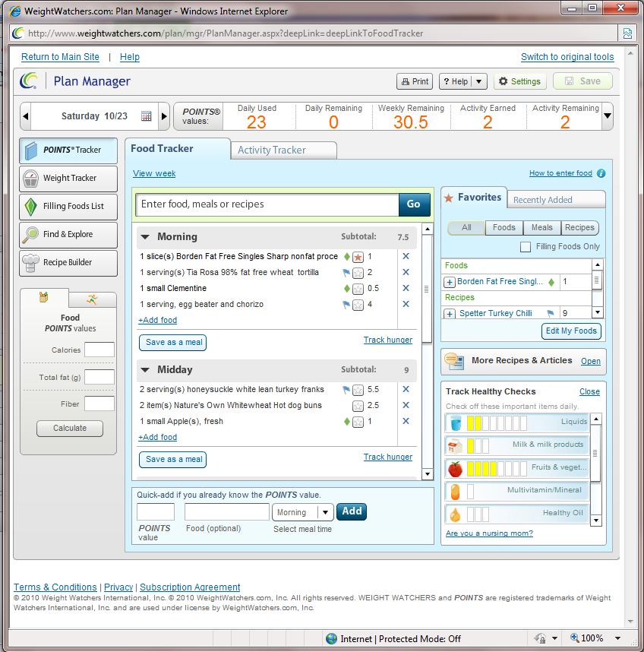
Task: Open the IE zoom level dropdown
Action: pyautogui.click(x=618, y=638)
